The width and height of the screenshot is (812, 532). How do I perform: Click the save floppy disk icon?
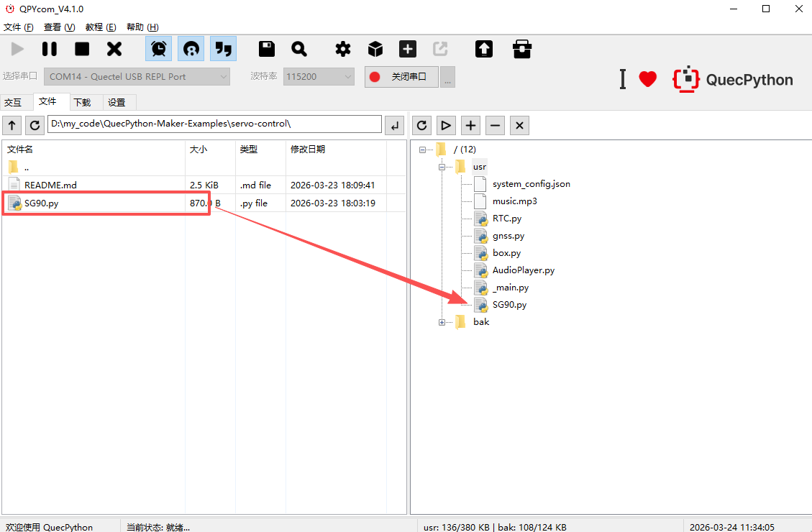coord(267,49)
